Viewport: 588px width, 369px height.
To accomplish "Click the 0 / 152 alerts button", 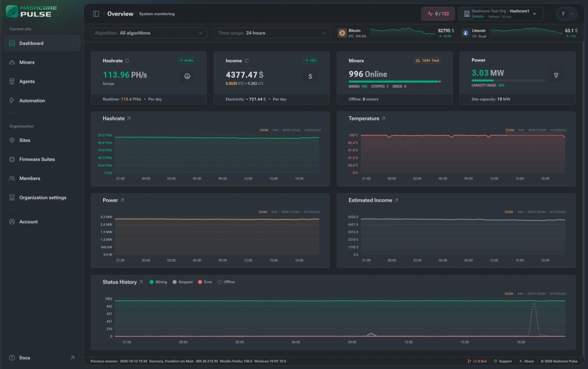I will (x=438, y=14).
